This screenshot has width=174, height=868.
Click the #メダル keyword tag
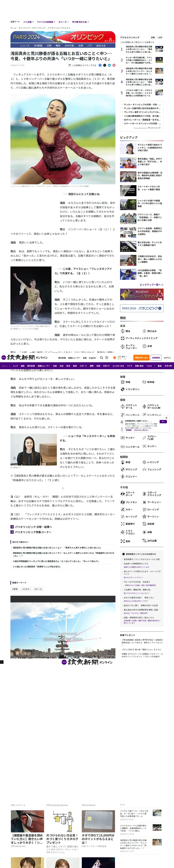tap(26, 589)
